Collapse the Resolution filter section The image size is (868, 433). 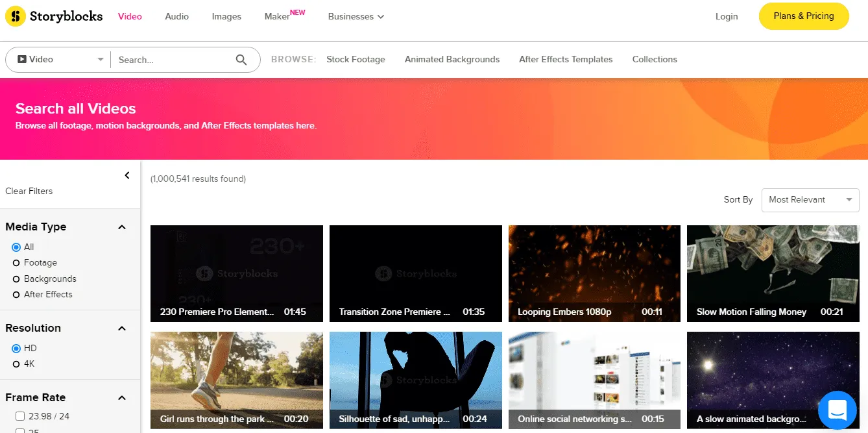coord(121,328)
